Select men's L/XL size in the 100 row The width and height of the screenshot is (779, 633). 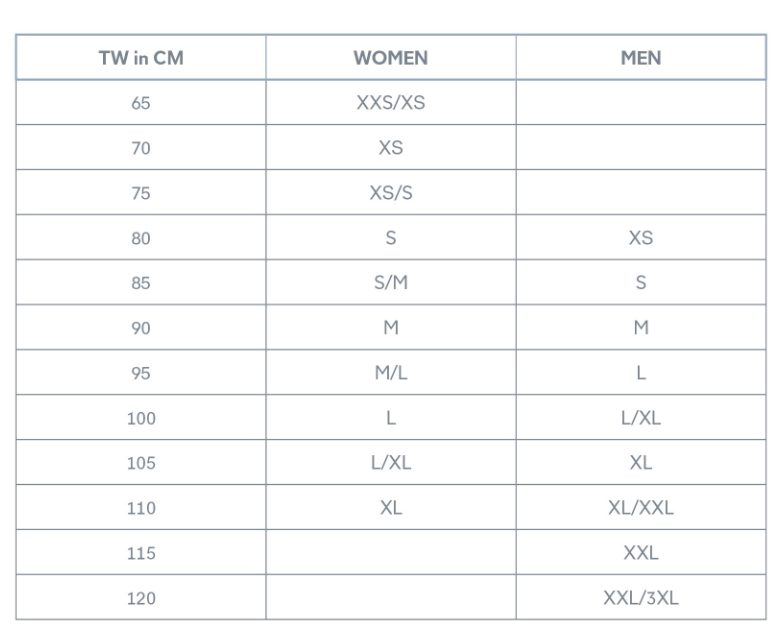641,418
